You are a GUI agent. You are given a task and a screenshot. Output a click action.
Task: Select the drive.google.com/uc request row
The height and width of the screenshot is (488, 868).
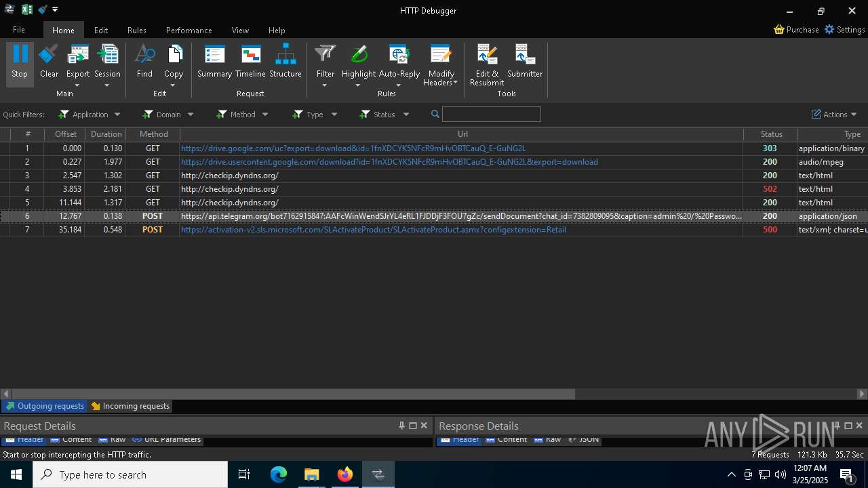click(434, 148)
